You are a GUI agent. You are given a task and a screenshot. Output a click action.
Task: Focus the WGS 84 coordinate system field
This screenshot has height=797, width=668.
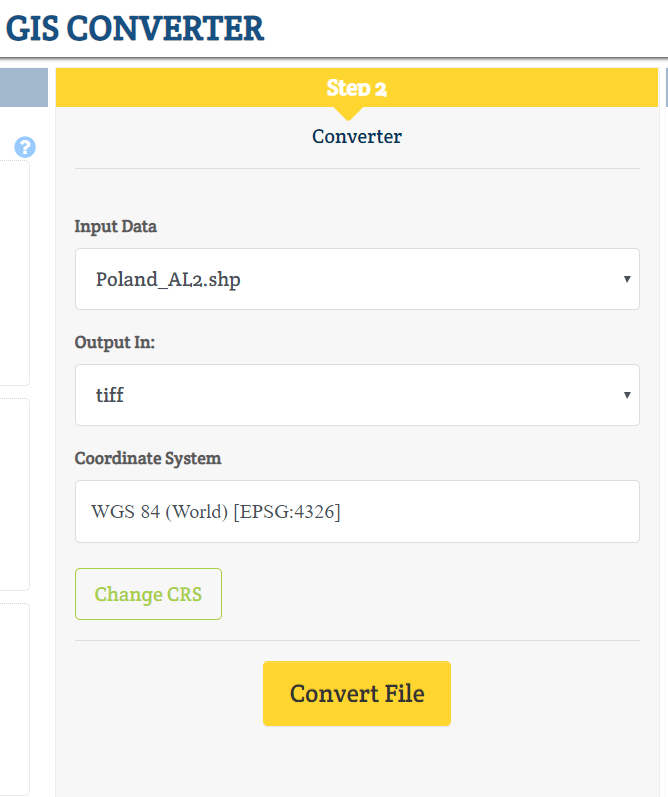357,511
